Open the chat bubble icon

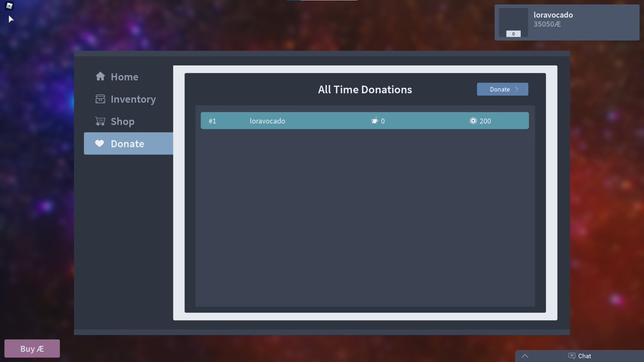coord(571,356)
